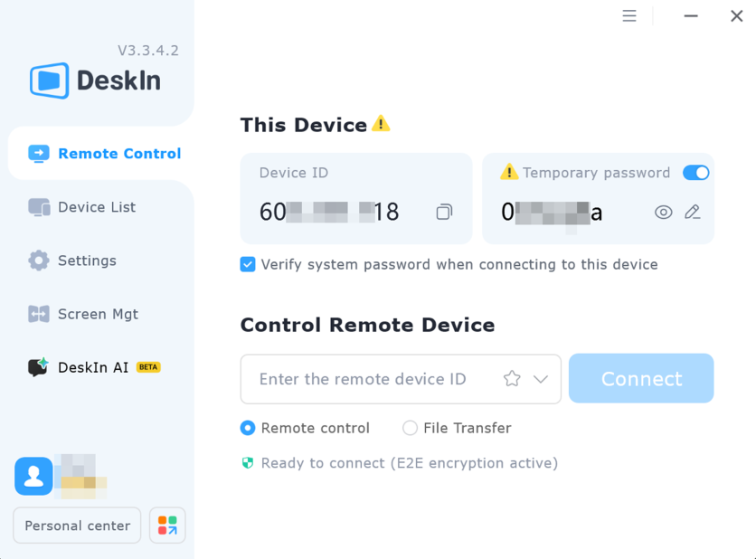Click the warning icon next to Temporary password

pyautogui.click(x=509, y=172)
